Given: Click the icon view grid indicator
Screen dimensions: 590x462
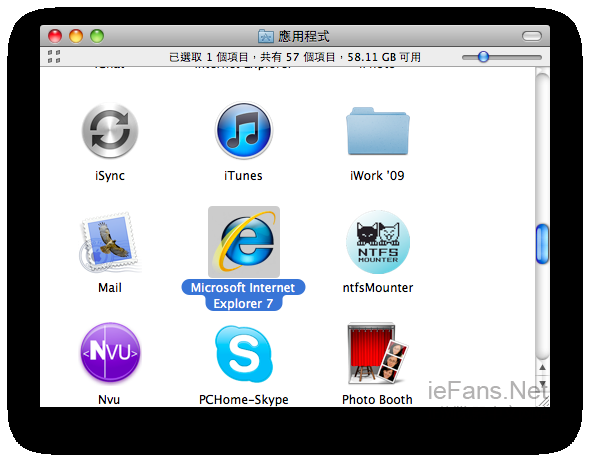Looking at the screenshot, I should [x=54, y=56].
